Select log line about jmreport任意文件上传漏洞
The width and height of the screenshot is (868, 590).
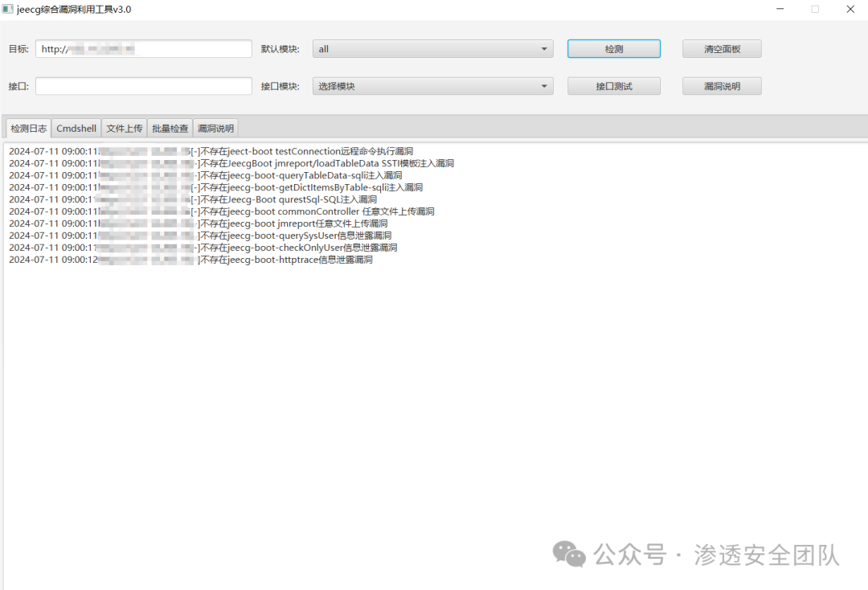199,223
